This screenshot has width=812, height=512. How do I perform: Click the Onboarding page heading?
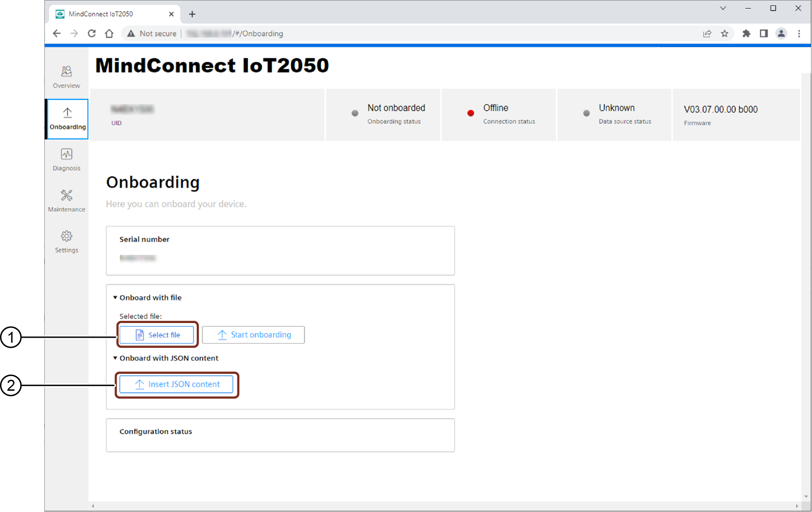153,182
